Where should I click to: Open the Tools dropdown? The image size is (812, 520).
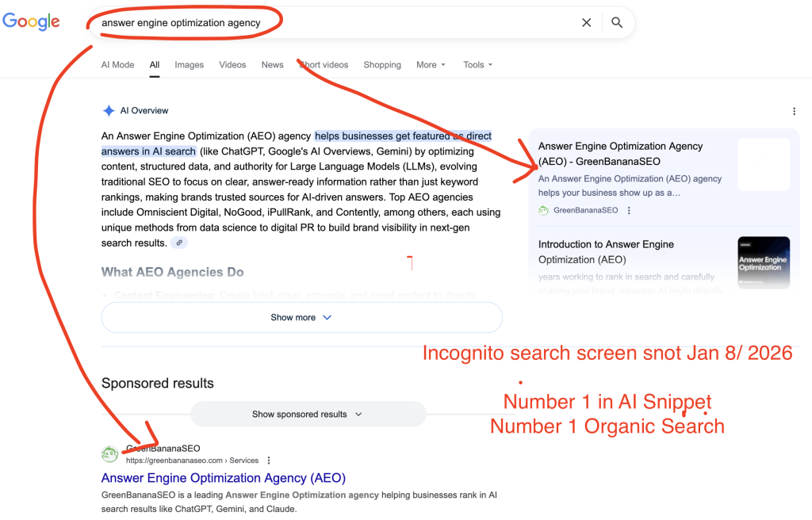477,65
